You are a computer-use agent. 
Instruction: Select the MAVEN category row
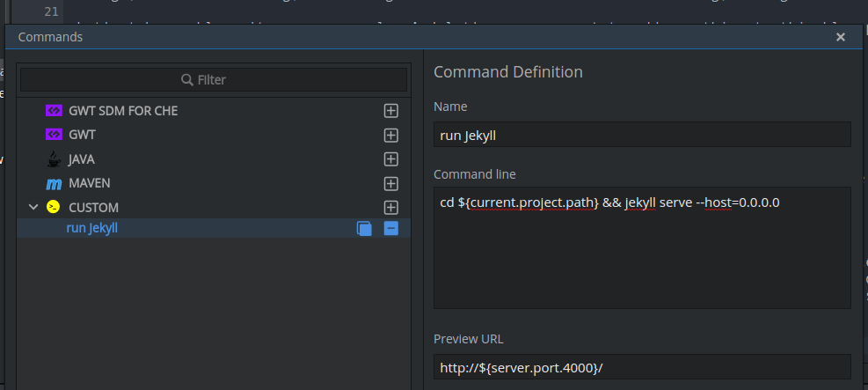tap(214, 183)
